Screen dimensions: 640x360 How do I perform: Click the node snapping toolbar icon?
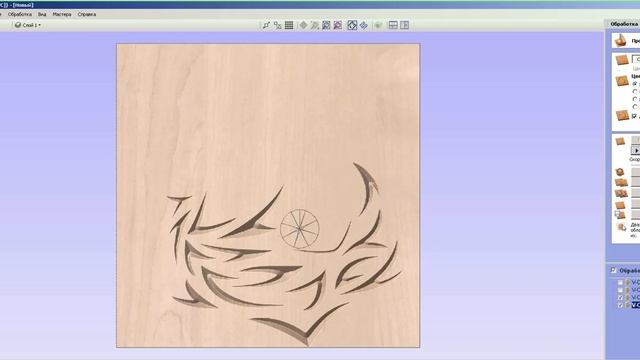point(266,25)
